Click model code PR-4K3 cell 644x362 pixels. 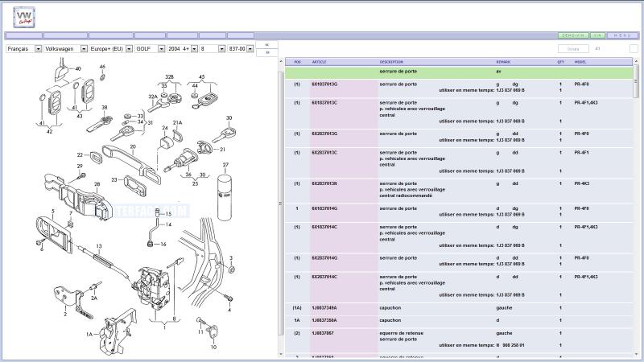tap(581, 183)
